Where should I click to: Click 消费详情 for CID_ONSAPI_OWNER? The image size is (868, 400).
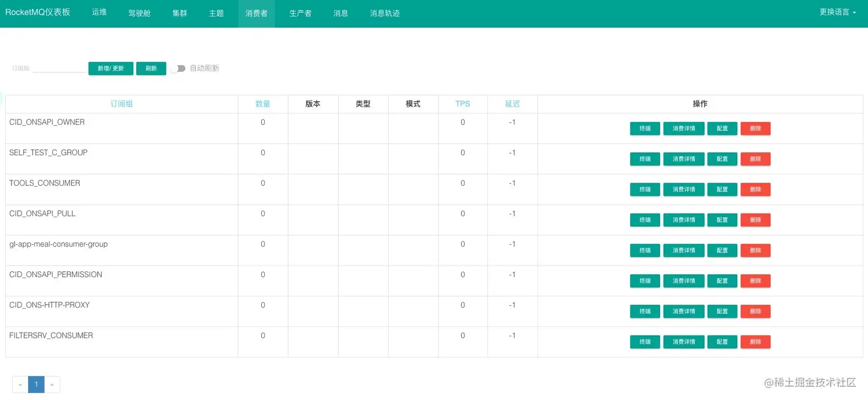coord(684,129)
